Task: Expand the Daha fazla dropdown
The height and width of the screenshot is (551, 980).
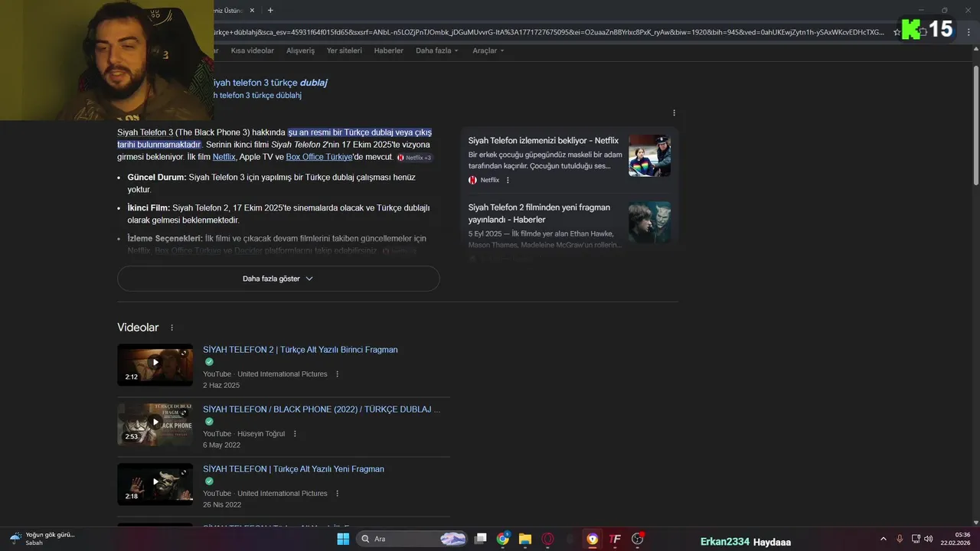Action: click(437, 51)
